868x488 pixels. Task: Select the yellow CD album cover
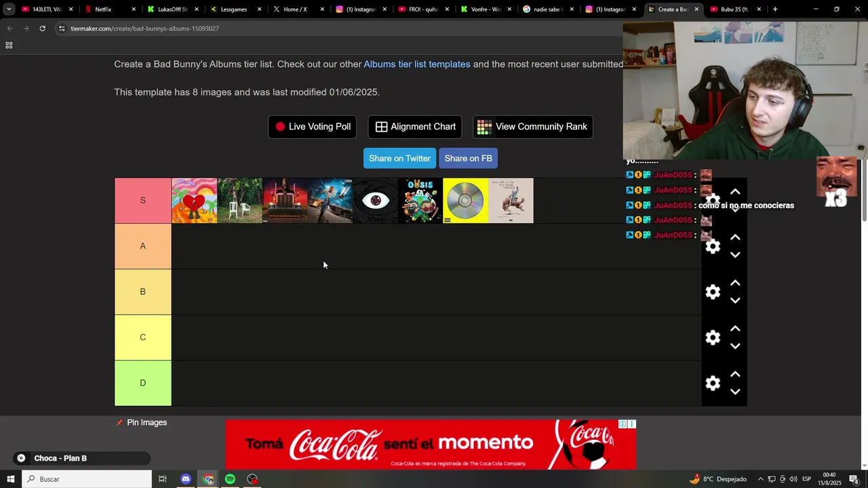click(465, 201)
